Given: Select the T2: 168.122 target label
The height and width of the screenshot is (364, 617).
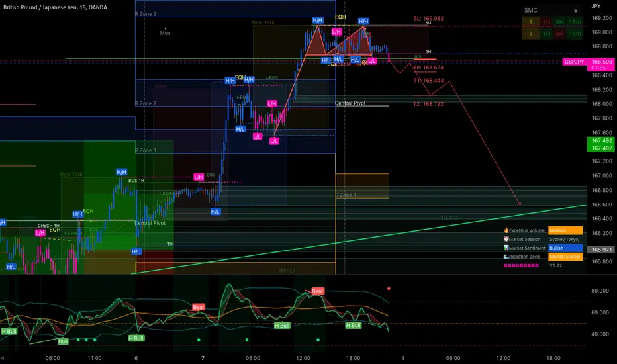Looking at the screenshot, I should [x=428, y=104].
